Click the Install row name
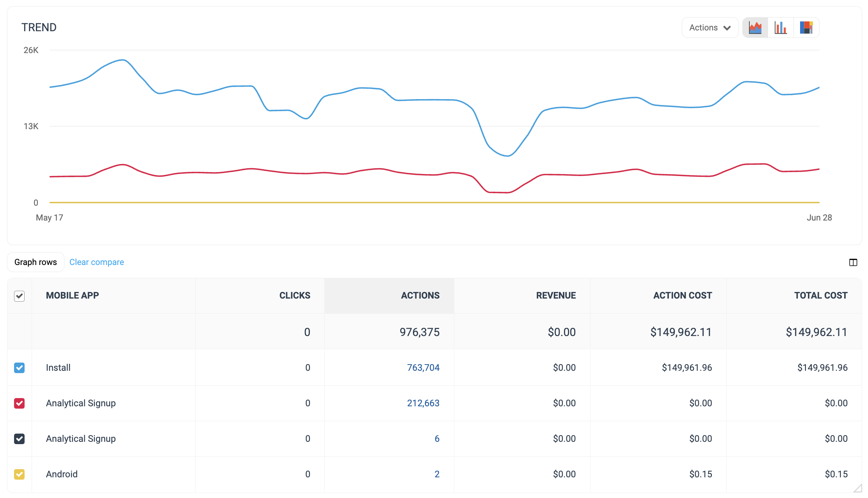The height and width of the screenshot is (498, 868). (58, 368)
